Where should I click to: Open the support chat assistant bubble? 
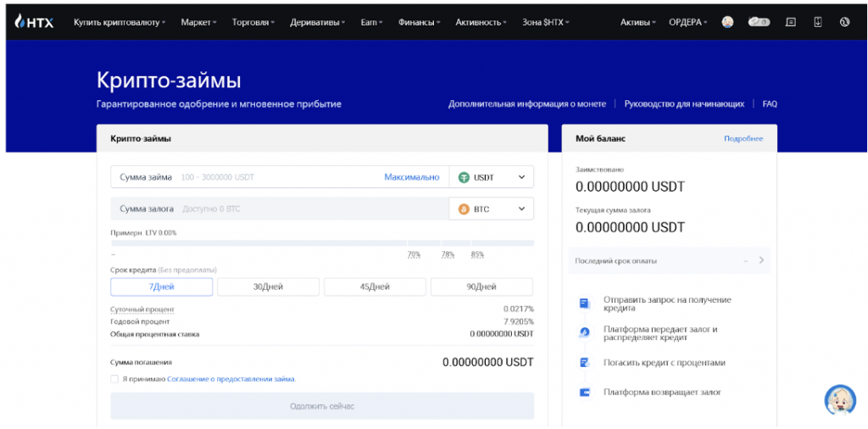click(840, 400)
